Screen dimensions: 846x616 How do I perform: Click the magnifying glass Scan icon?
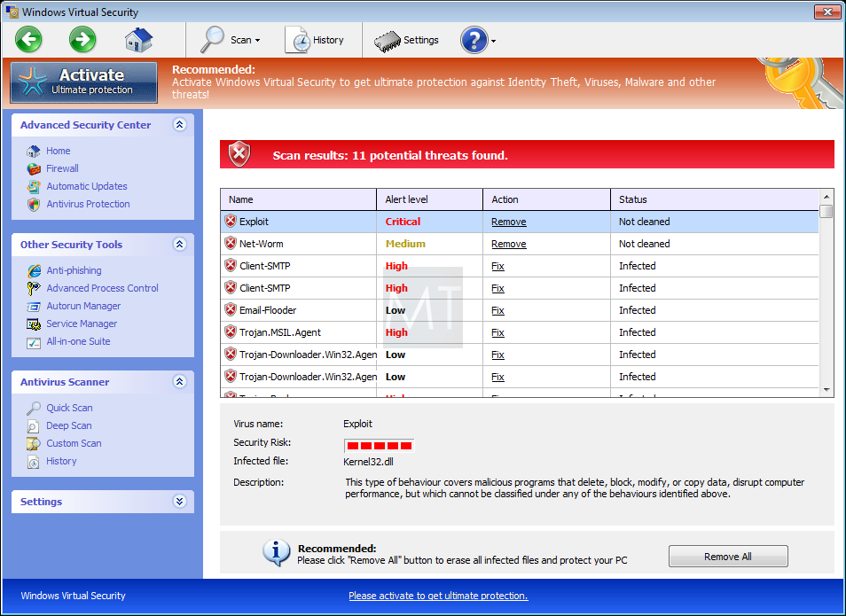214,40
